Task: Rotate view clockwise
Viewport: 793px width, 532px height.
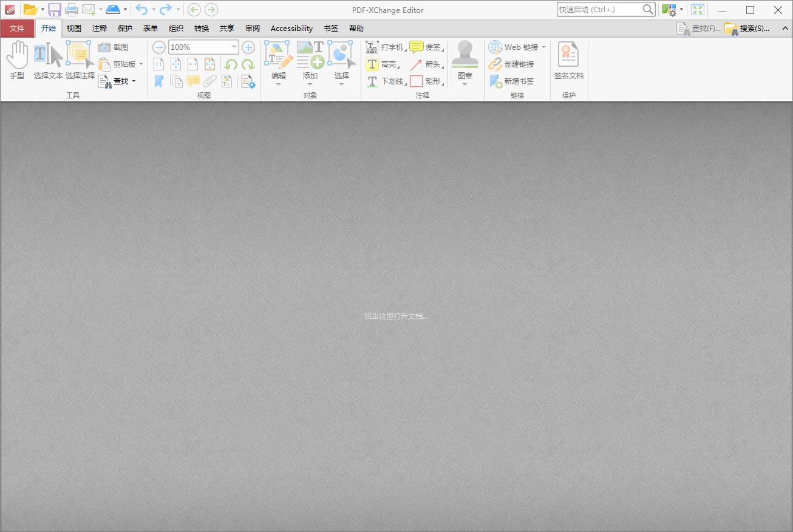Action: (x=248, y=64)
